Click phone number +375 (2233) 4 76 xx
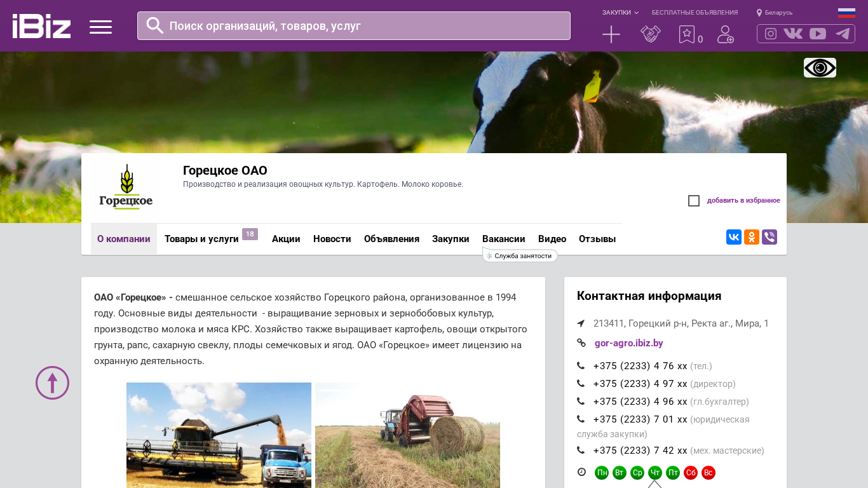Screen dimensions: 868x488 (641, 366)
